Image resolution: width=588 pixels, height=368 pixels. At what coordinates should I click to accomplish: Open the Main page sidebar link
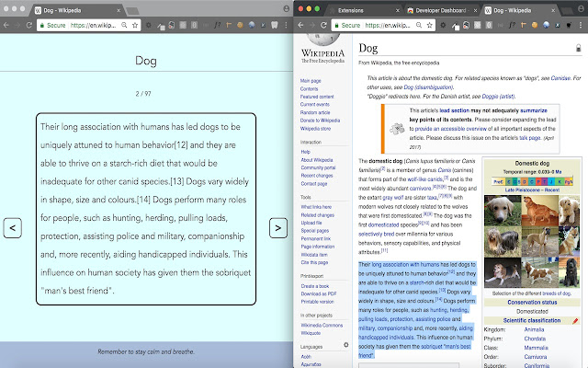coord(311,81)
